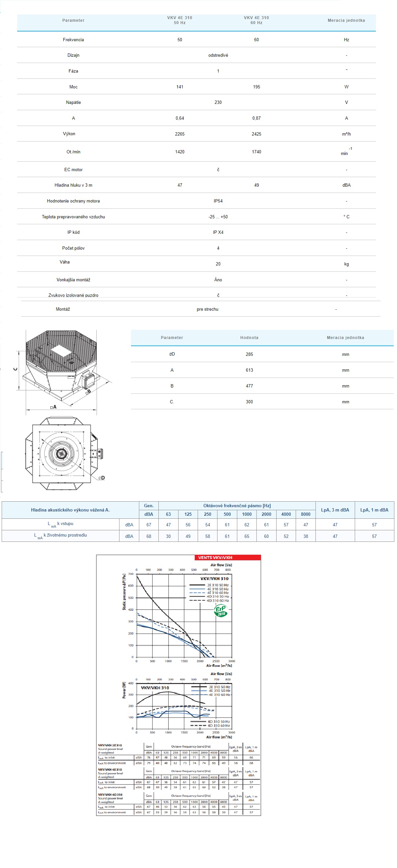The height and width of the screenshot is (868, 397).
Task: Click the Oktávové frekvenčné pásmo [Hz] header
Action: coord(237,506)
